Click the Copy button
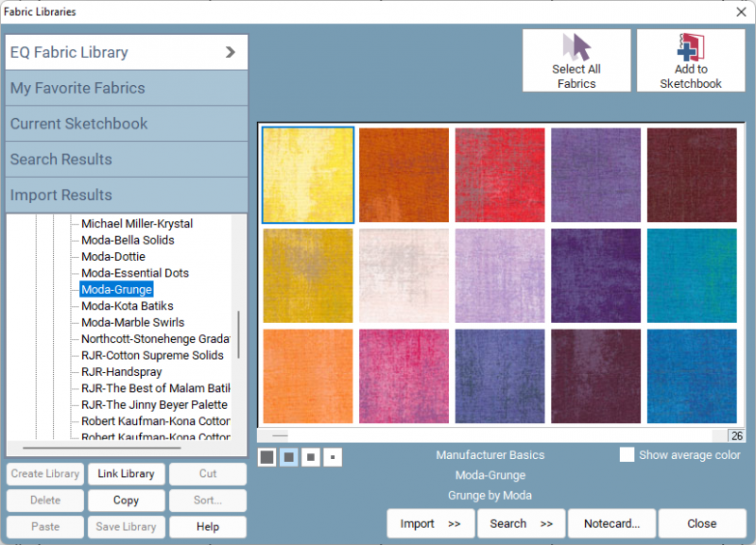Screen dimensions: 756x545 126,501
